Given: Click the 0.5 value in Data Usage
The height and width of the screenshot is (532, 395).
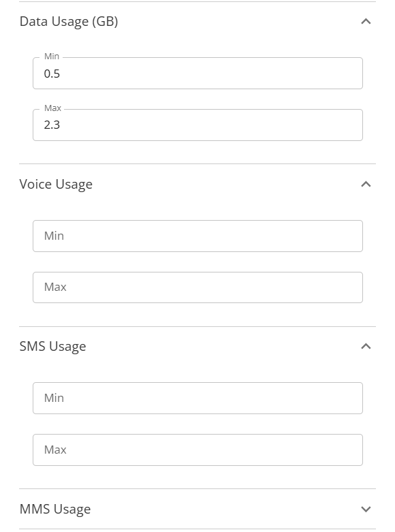Looking at the screenshot, I should pos(52,74).
